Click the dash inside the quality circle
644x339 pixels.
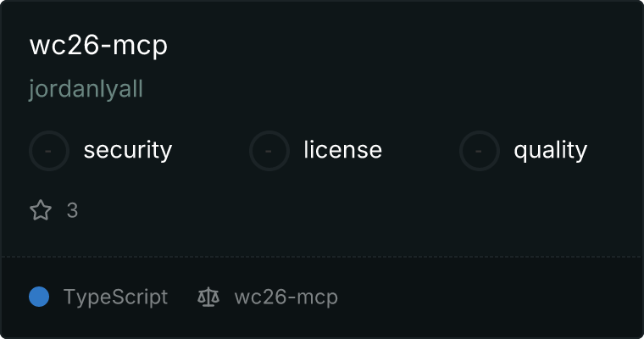tap(479, 151)
